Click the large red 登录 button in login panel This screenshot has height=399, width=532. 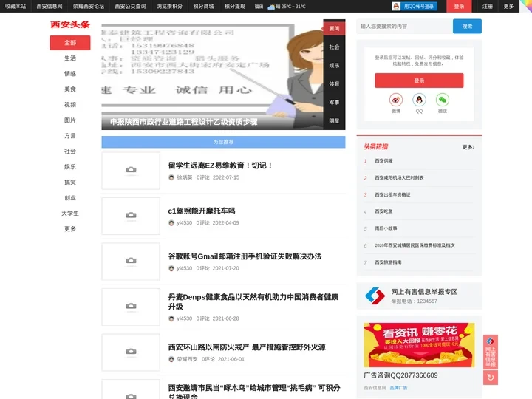click(x=419, y=81)
